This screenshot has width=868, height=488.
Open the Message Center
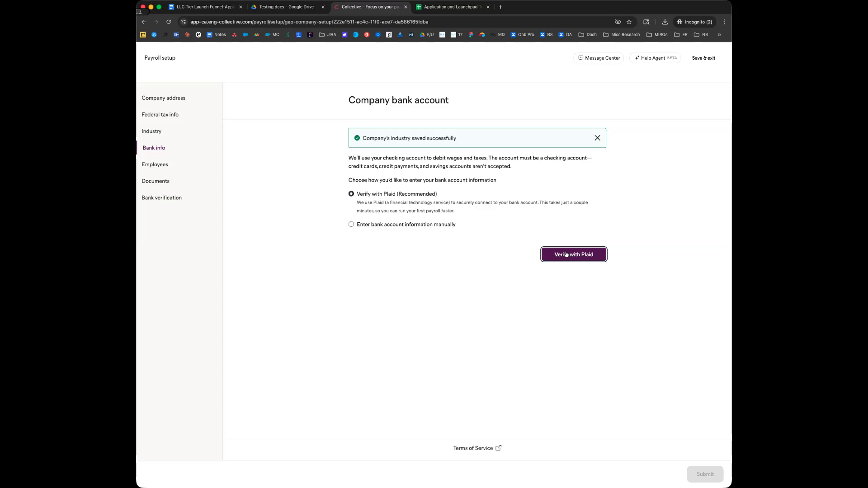599,58
